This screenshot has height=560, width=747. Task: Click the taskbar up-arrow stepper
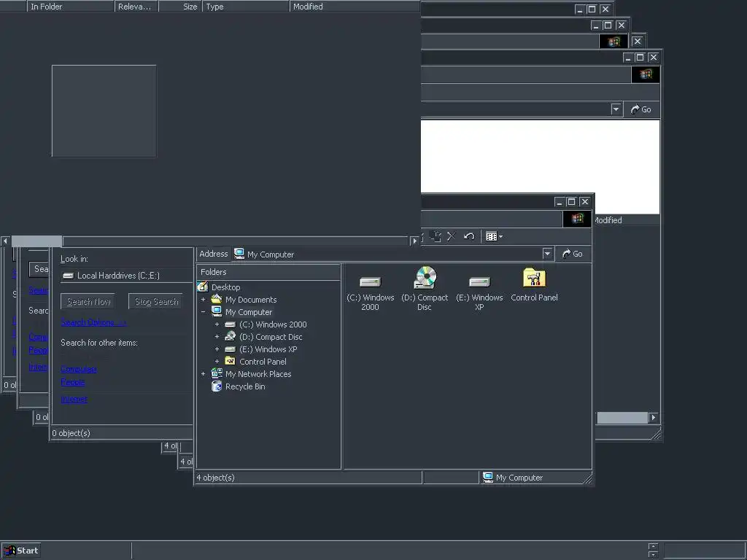[x=653, y=547]
